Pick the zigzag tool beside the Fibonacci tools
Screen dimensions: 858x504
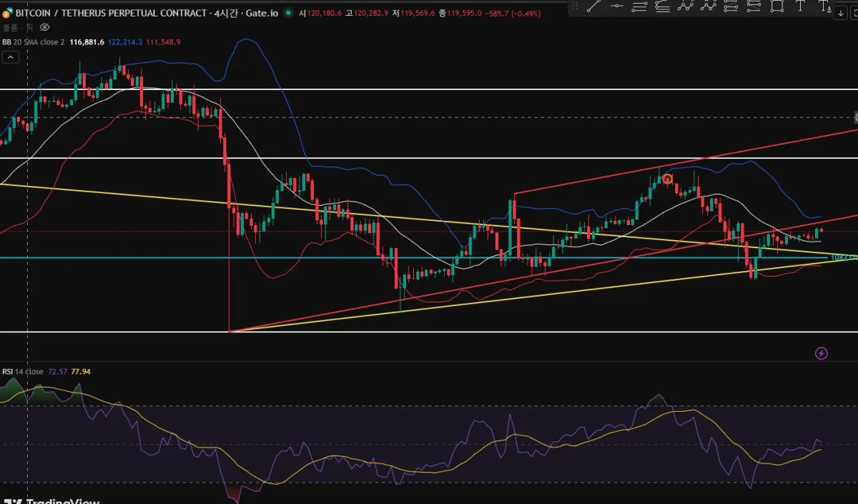(x=709, y=6)
